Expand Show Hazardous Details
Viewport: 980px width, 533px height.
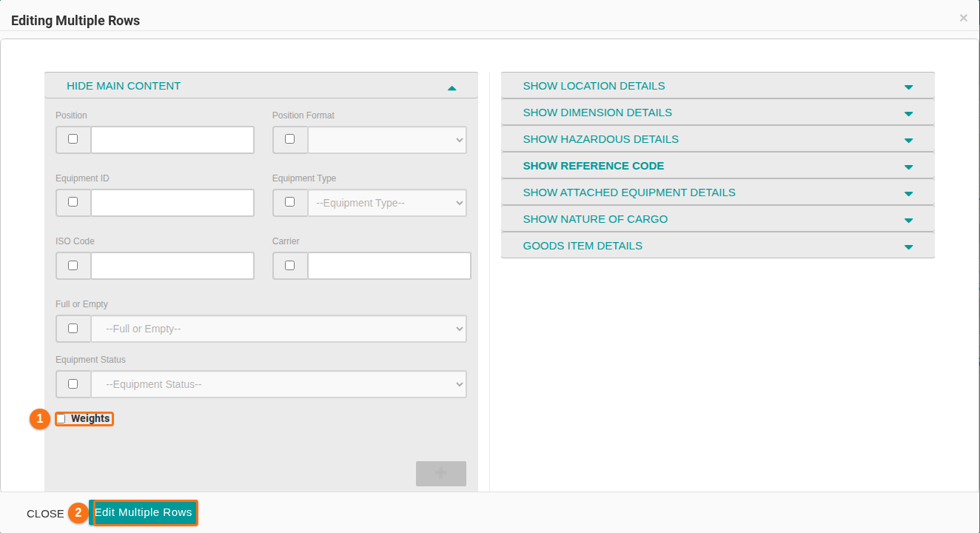[718, 139]
